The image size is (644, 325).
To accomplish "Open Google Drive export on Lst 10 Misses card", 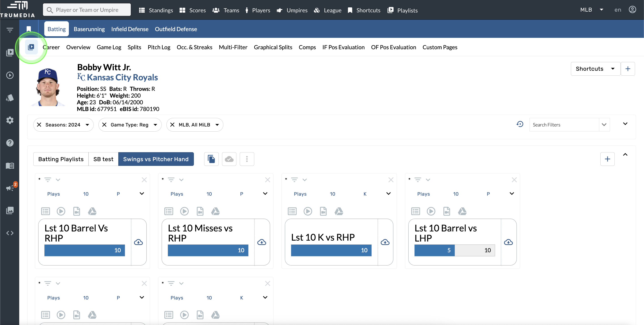I will (215, 212).
